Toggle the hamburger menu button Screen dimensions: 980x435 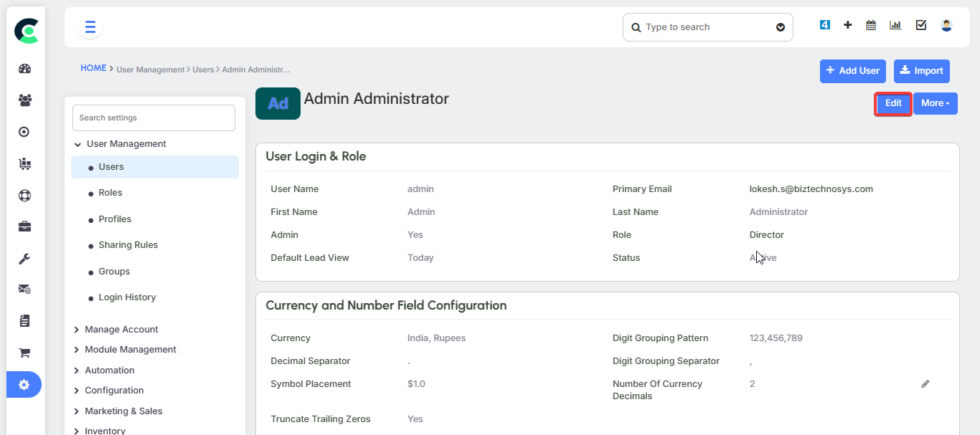(x=90, y=27)
